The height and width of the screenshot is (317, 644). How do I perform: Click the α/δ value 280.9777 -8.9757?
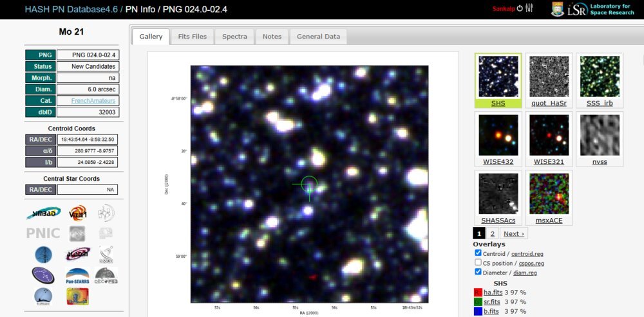point(88,150)
